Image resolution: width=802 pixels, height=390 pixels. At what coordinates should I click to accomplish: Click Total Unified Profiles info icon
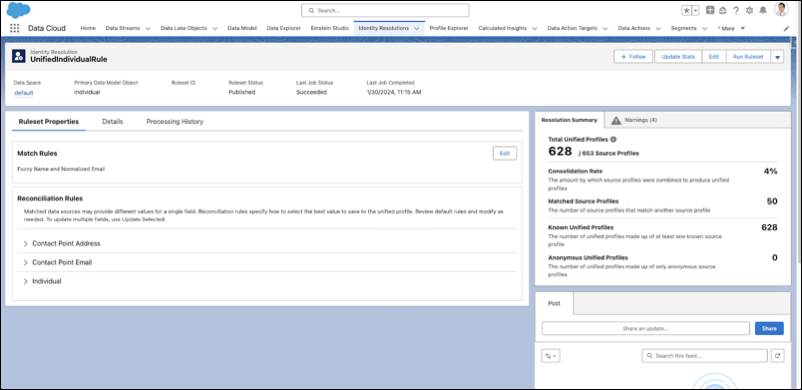(x=613, y=139)
